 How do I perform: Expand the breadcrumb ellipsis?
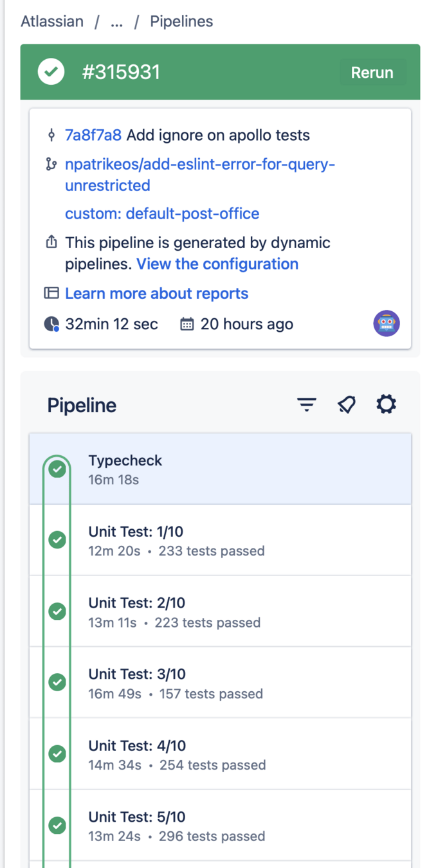tap(116, 21)
